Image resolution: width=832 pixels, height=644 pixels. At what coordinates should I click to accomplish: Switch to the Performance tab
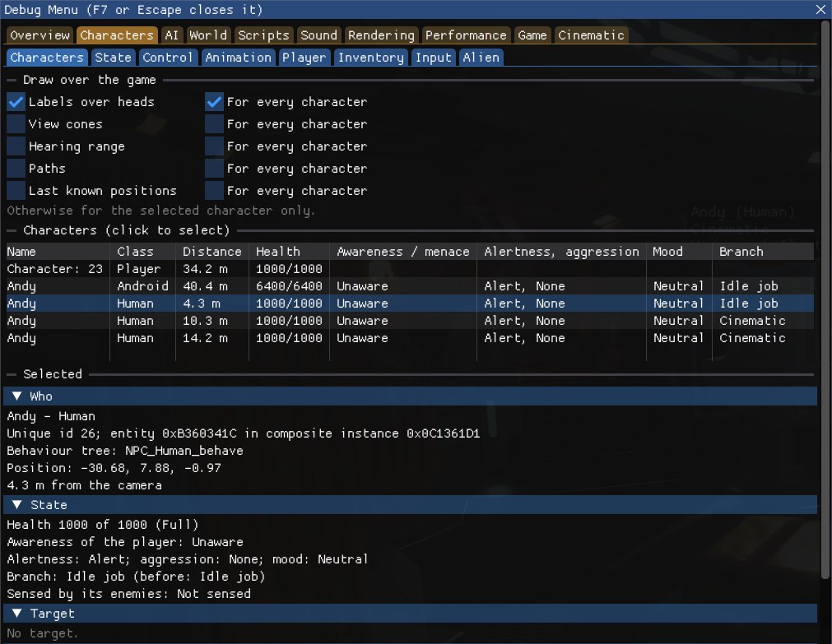(466, 35)
